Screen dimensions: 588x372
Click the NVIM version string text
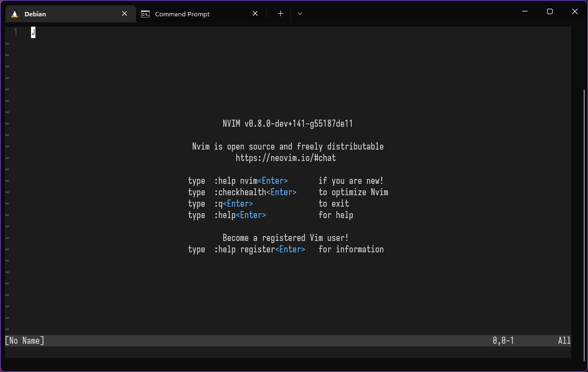pyautogui.click(x=287, y=123)
